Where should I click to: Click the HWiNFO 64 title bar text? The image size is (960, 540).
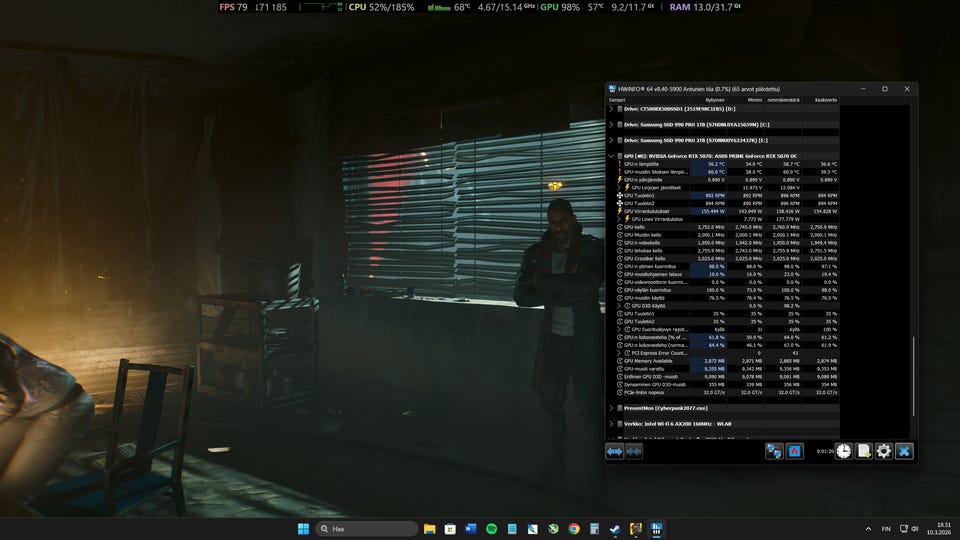(699, 89)
